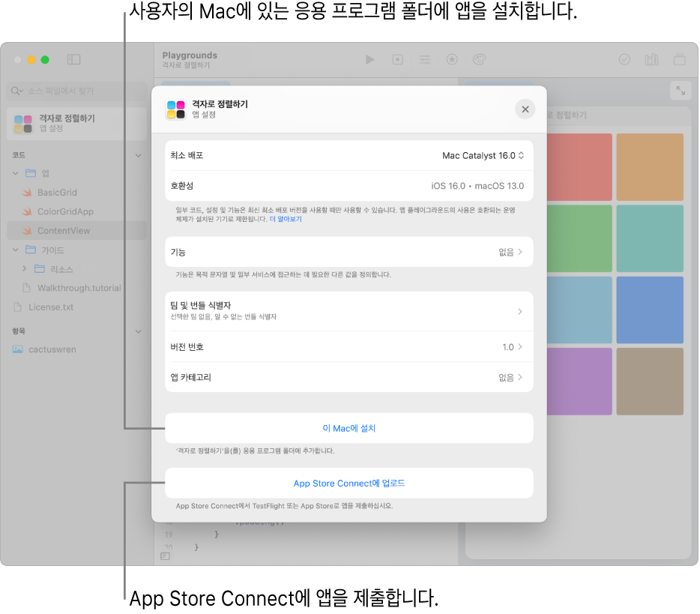Open BasicGrid Swift file
The width and height of the screenshot is (700, 614).
57,193
